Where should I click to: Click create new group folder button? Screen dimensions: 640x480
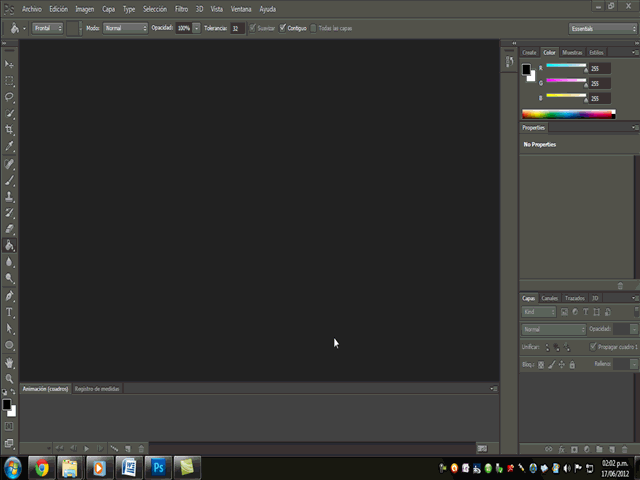pyautogui.click(x=599, y=449)
